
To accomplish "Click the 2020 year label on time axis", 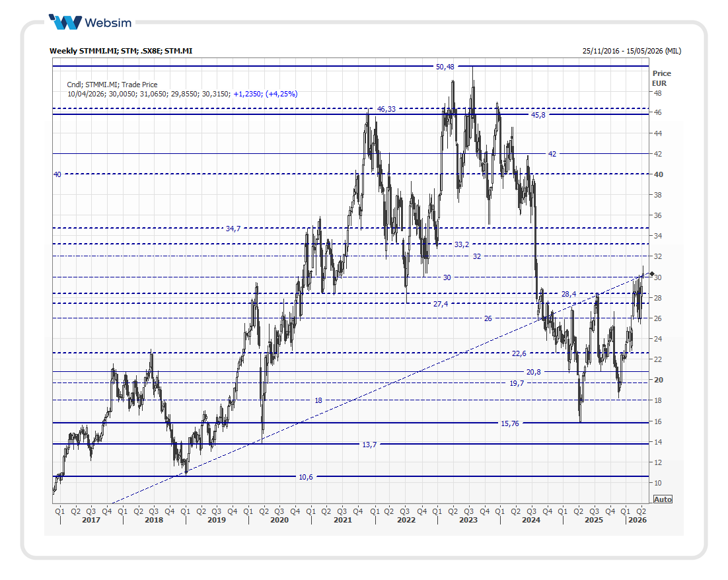I will 279,521.
